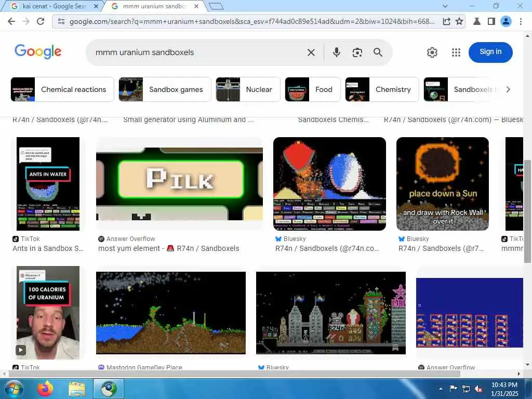Open the red and blue bowls image
The image size is (532, 399).
pos(329,183)
